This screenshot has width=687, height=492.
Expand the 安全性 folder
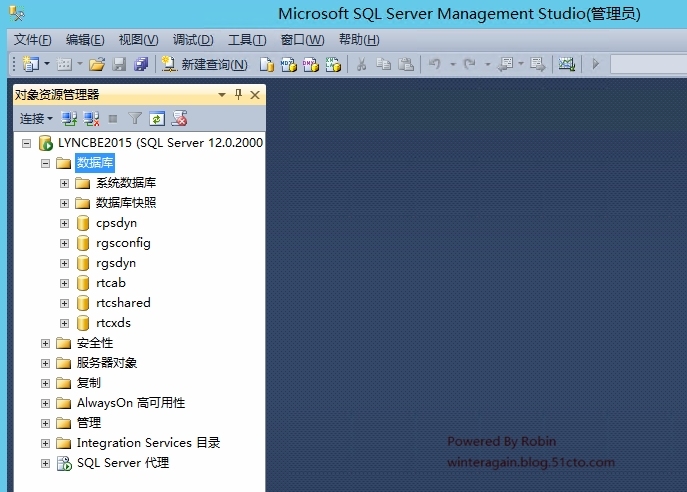[45, 343]
